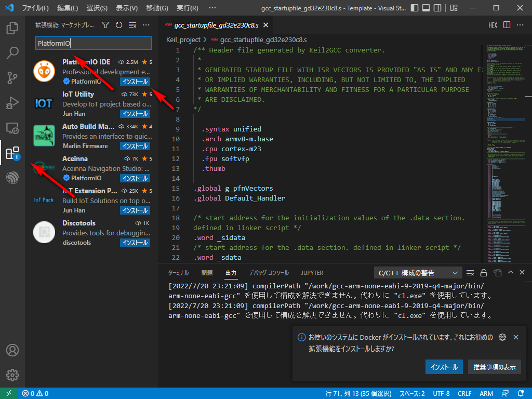532x399 pixels.
Task: Open the Explorer view in activity bar
Action: point(12,28)
